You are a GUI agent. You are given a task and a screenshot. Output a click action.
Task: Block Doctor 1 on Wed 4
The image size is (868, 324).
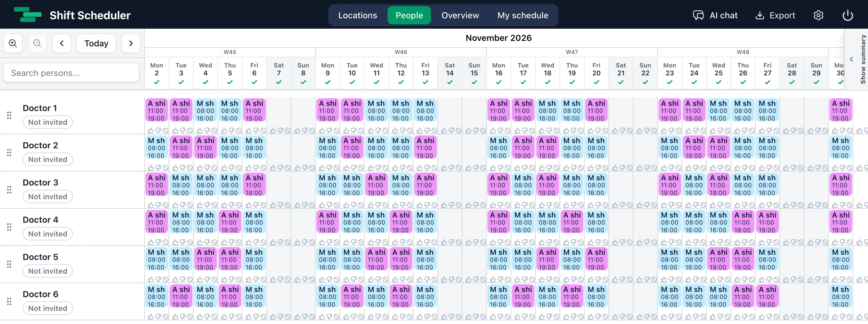214,131
